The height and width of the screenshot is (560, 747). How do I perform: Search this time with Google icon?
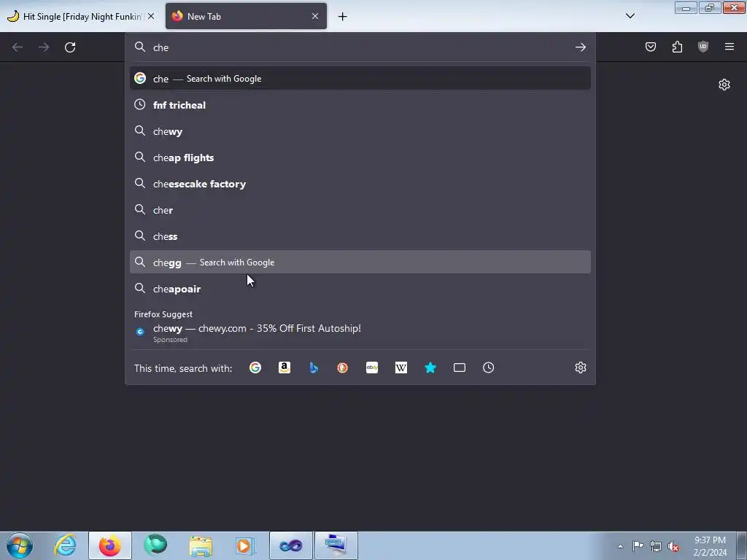[x=255, y=367]
